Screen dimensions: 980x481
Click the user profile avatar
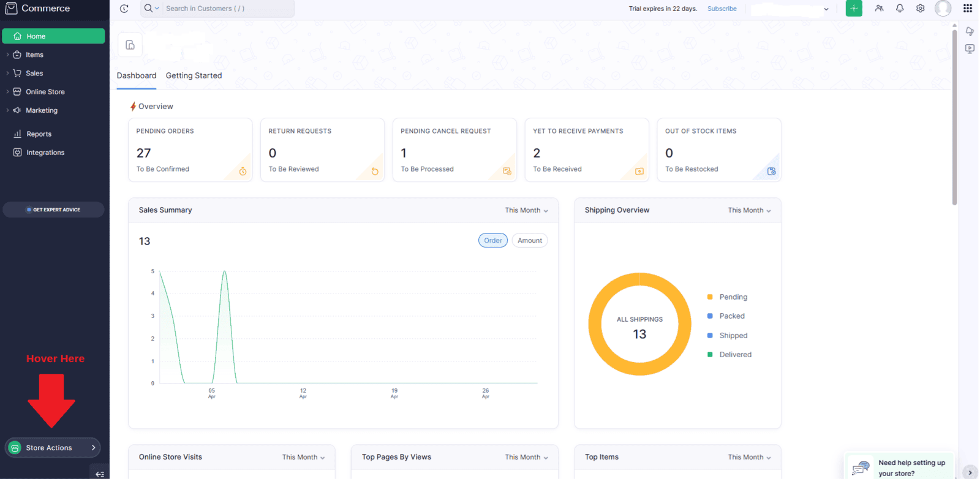(x=943, y=9)
